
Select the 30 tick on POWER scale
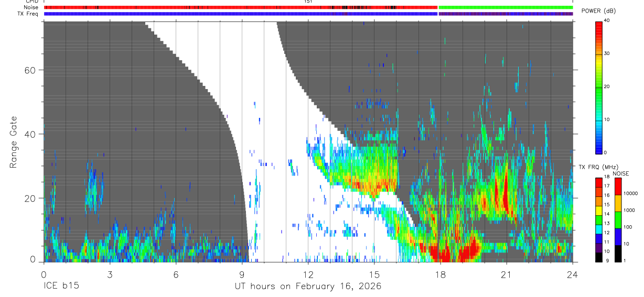coord(607,54)
